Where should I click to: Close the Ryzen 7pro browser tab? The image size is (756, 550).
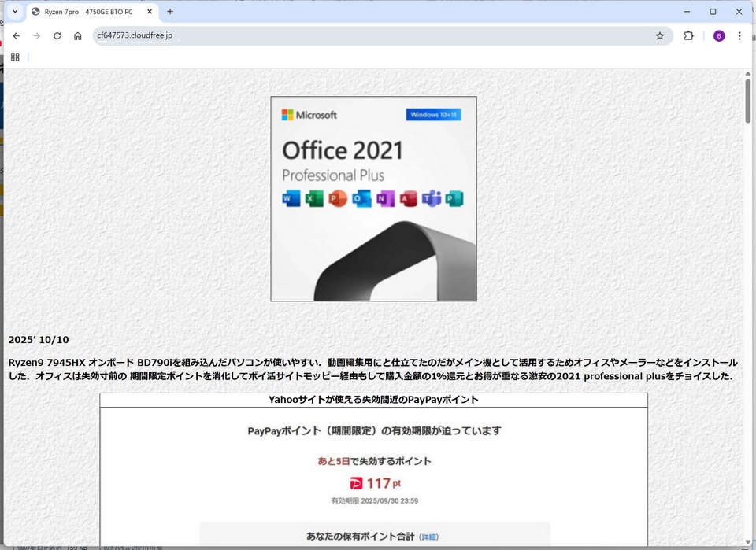tap(150, 12)
